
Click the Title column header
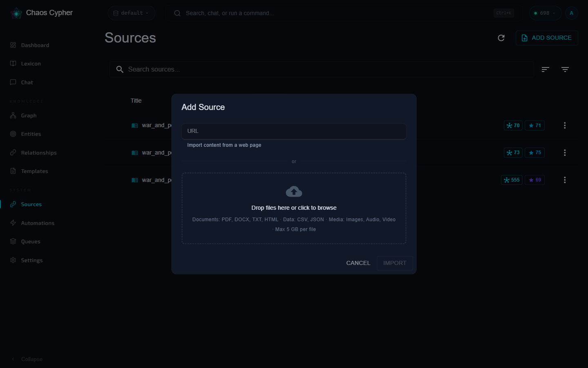(x=136, y=101)
